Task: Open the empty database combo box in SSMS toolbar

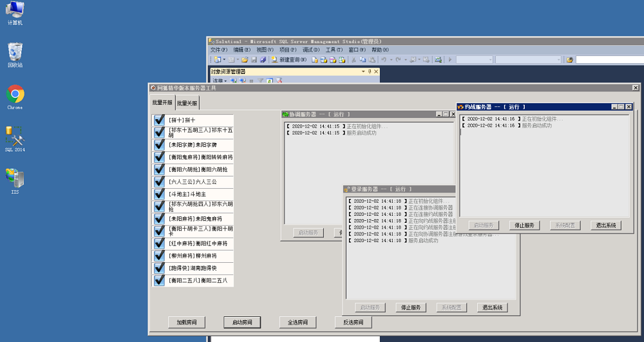Action: [x=474, y=60]
